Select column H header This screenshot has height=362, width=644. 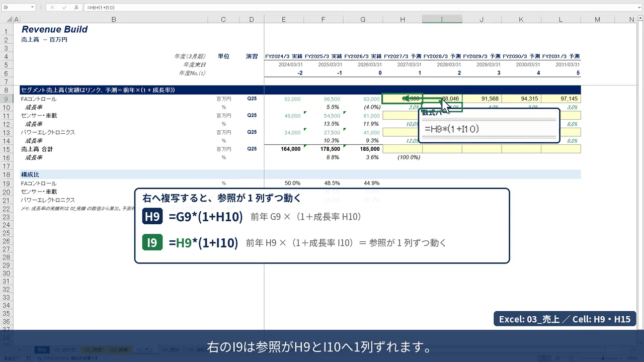[402, 19]
